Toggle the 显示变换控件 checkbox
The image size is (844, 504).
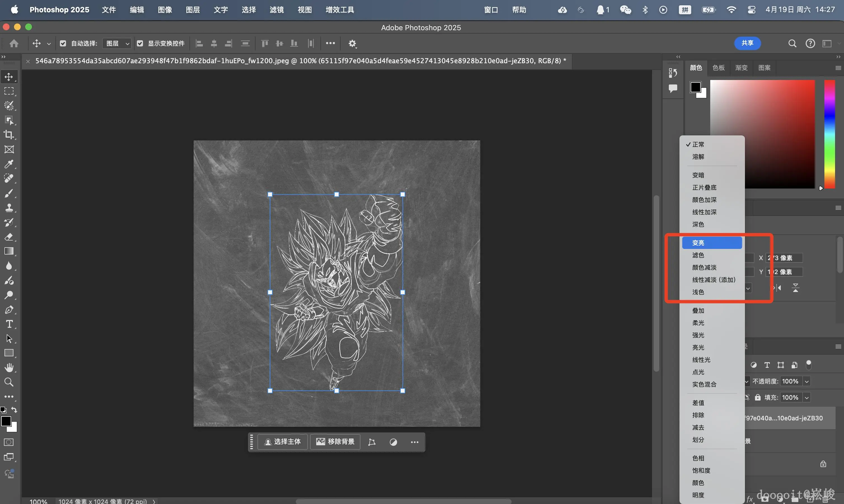click(x=140, y=43)
